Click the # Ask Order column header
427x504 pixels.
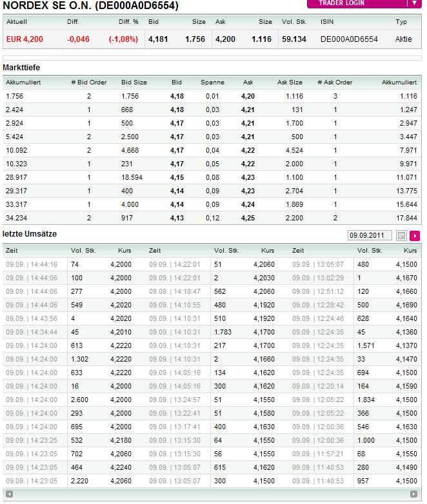335,82
